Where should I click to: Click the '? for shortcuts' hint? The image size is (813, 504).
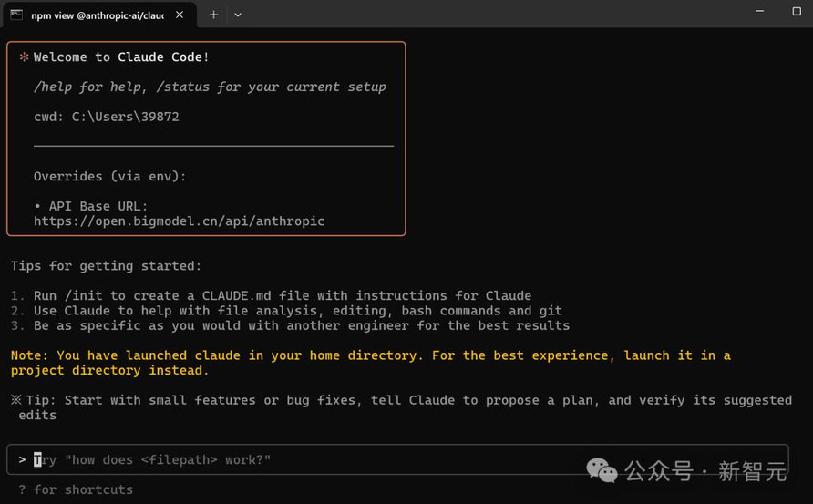[x=76, y=489]
